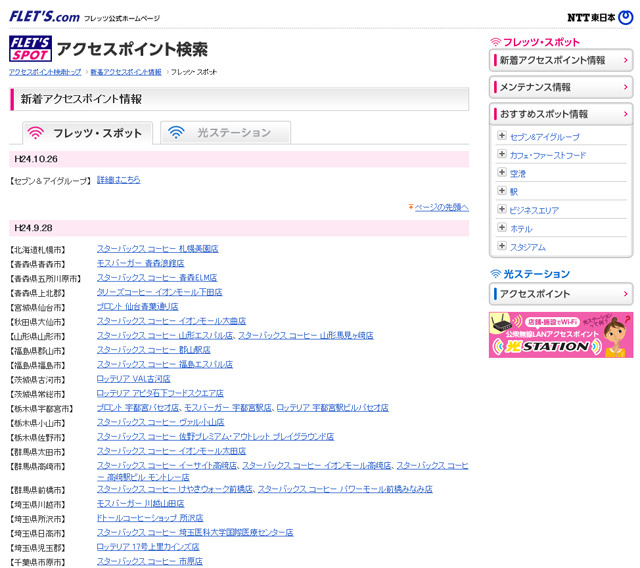The height and width of the screenshot is (568, 640).
Task: Open 詳細はこちら link
Action: pos(118,180)
